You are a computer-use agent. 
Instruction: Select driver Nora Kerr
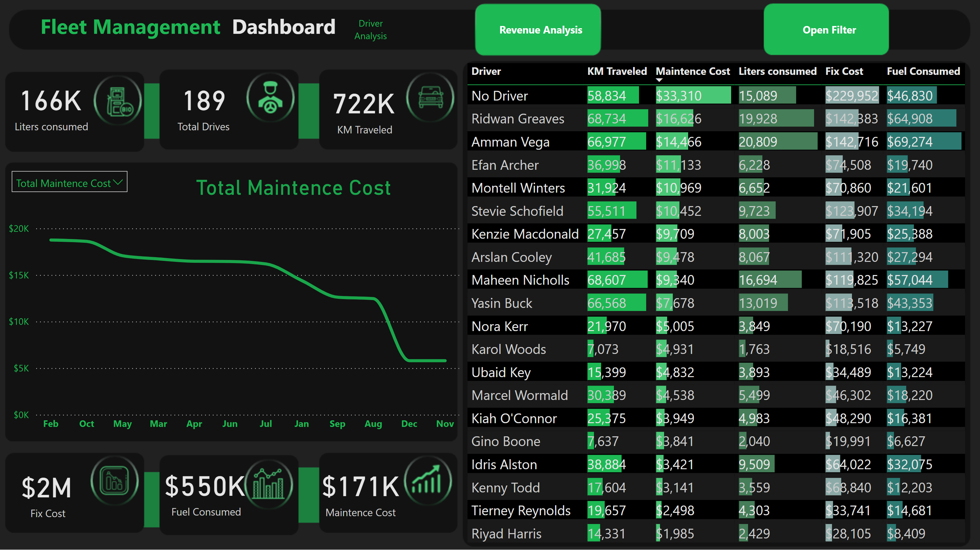pos(499,327)
